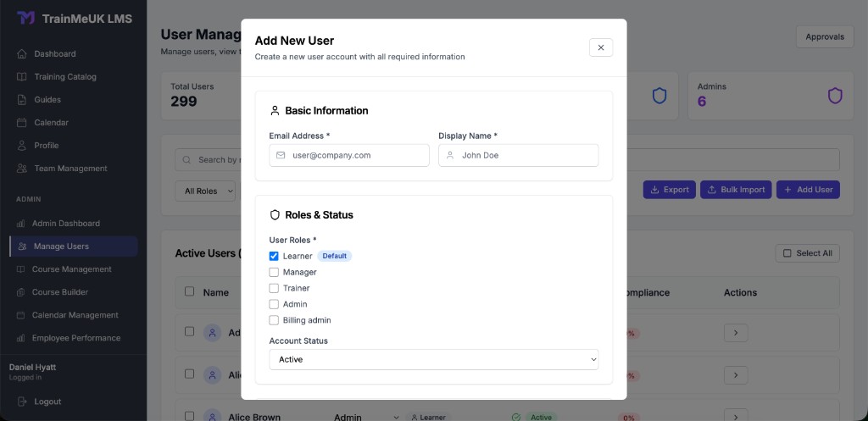
Task: Click the Roles & Status shield icon
Action: pyautogui.click(x=275, y=214)
